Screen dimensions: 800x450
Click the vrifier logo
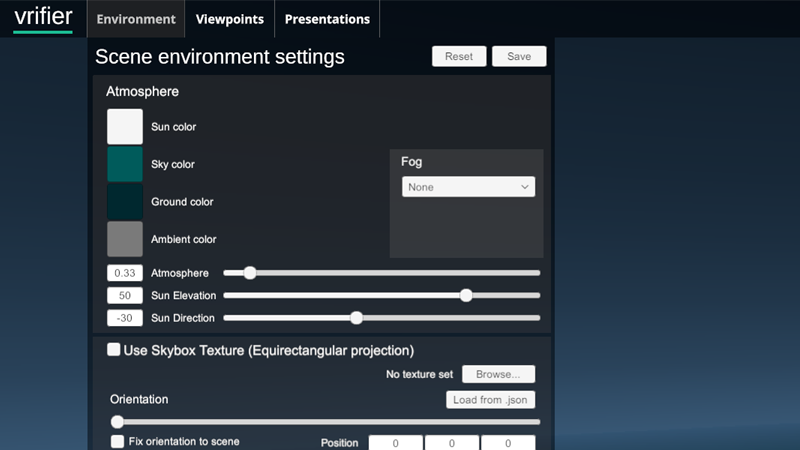tap(43, 18)
